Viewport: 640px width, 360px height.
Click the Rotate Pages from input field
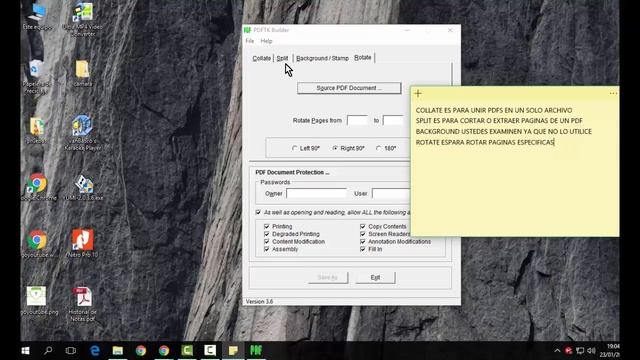point(358,120)
